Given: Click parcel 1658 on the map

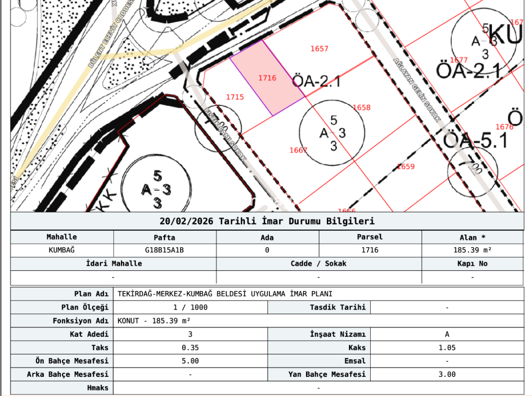Looking at the screenshot, I should [x=361, y=107].
